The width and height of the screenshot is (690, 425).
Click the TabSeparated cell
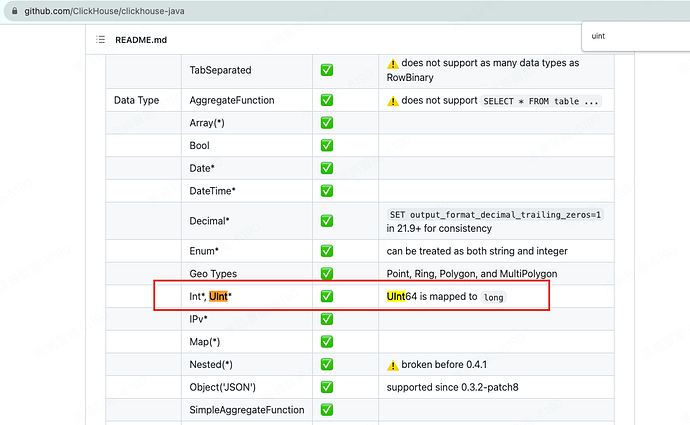click(247, 70)
